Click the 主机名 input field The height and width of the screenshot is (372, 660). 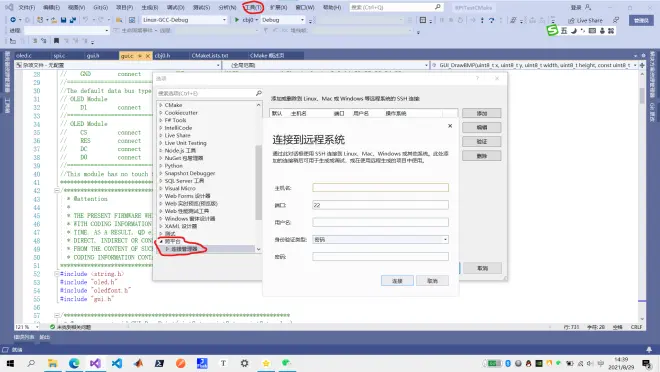click(x=381, y=188)
